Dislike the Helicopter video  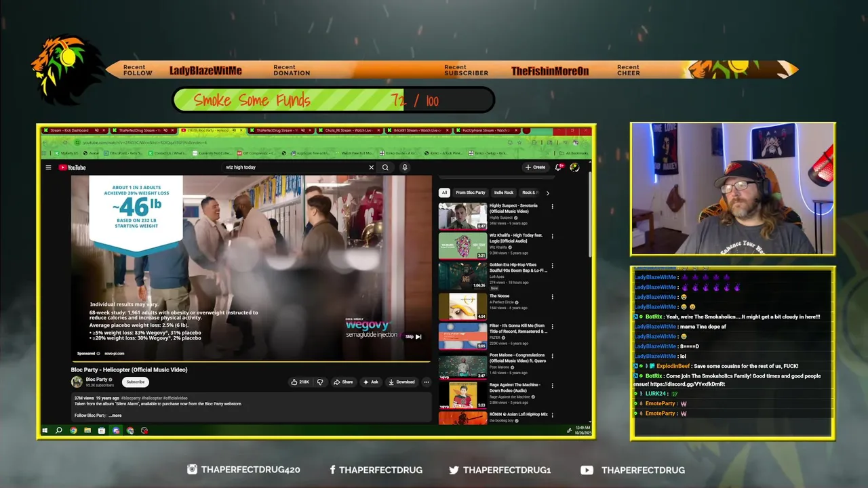[320, 382]
